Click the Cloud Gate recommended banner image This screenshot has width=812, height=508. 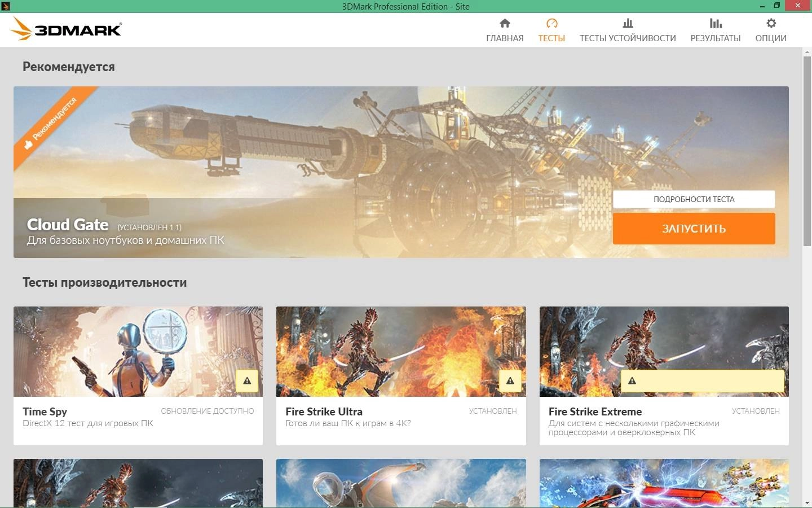point(401,172)
